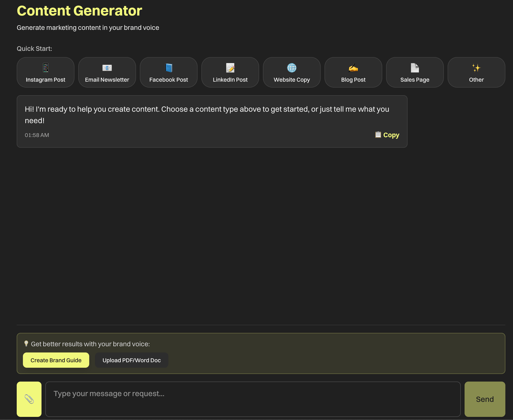This screenshot has width=513, height=420.
Task: Click the lightbulb tip icon
Action: (26, 344)
